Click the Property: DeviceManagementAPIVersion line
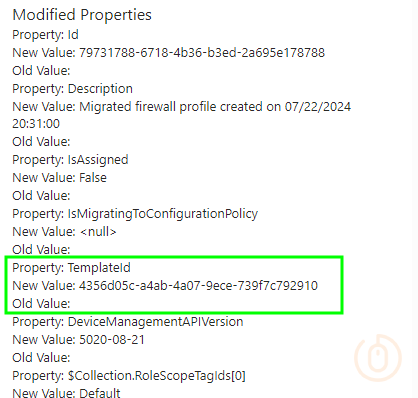This screenshot has width=418, height=398. pos(128,322)
